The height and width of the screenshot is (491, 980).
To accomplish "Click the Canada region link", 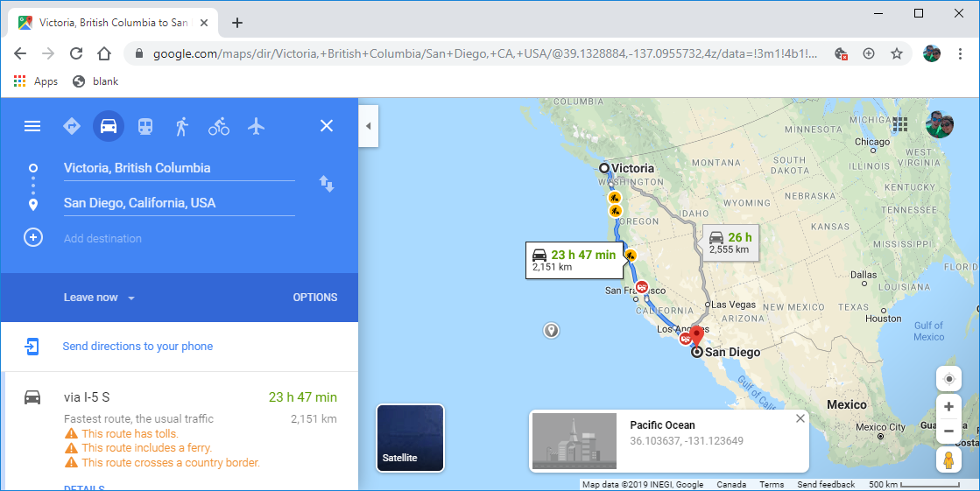I will (731, 484).
